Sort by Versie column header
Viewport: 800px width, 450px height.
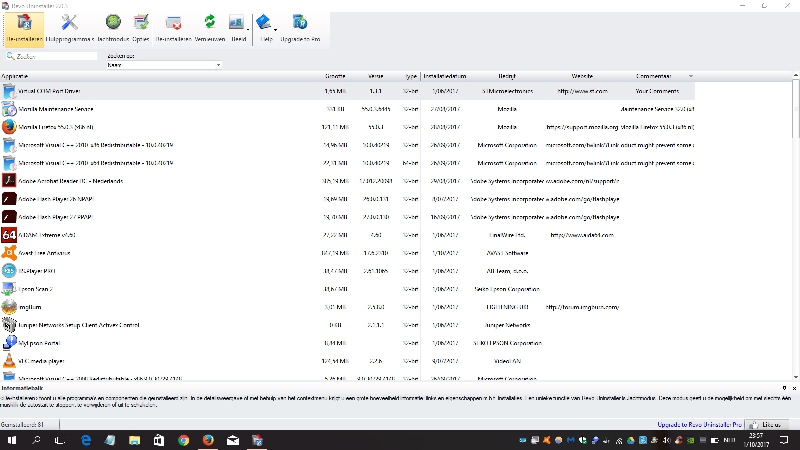376,76
